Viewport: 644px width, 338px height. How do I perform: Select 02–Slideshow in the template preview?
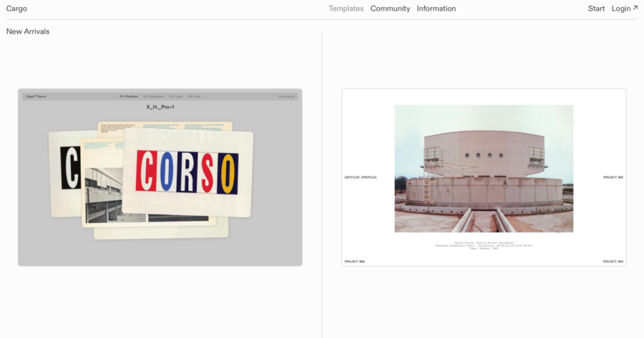coord(153,96)
